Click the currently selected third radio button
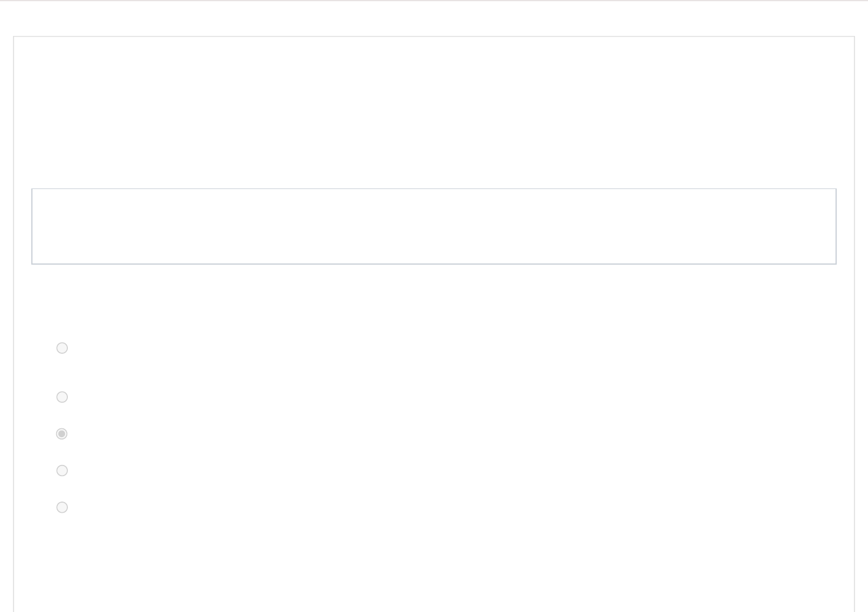This screenshot has height=612, width=868. tap(62, 434)
